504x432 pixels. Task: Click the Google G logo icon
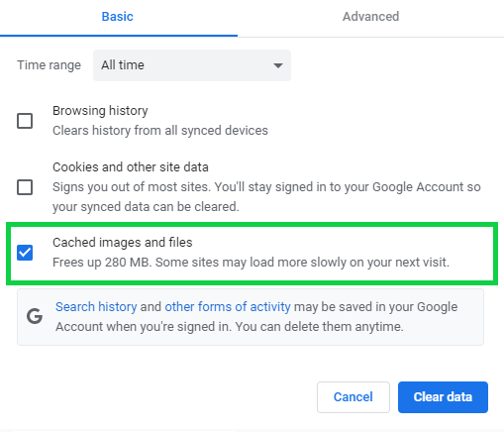(35, 316)
